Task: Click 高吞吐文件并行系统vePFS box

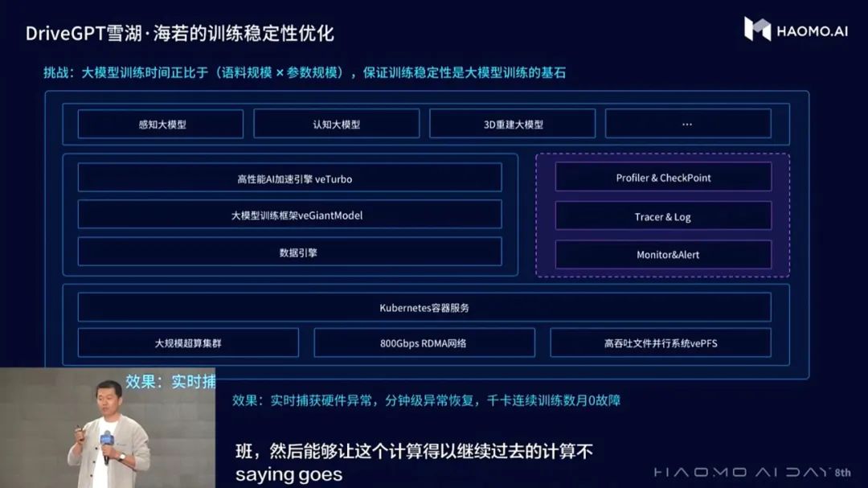Action: pos(661,342)
